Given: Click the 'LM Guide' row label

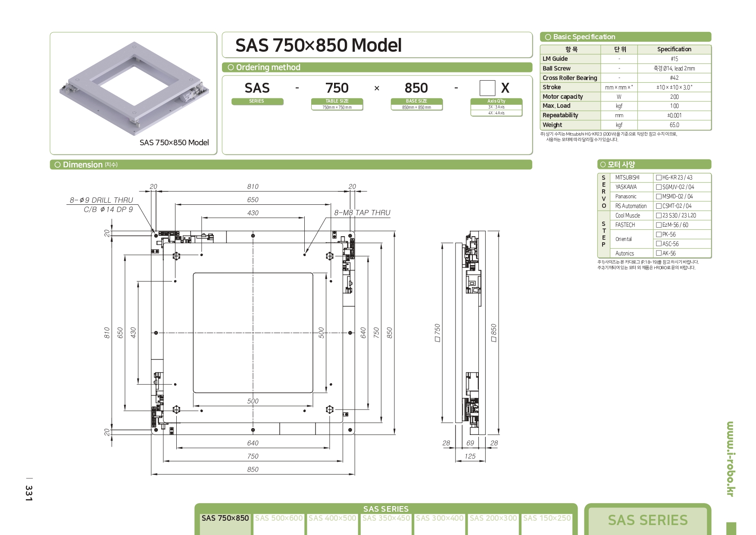Looking at the screenshot, I should point(555,59).
